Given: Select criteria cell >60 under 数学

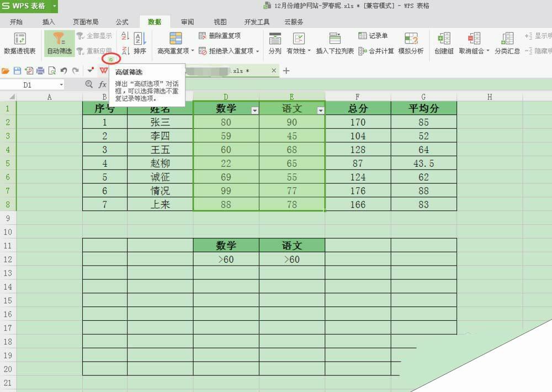Looking at the screenshot, I should 226,259.
